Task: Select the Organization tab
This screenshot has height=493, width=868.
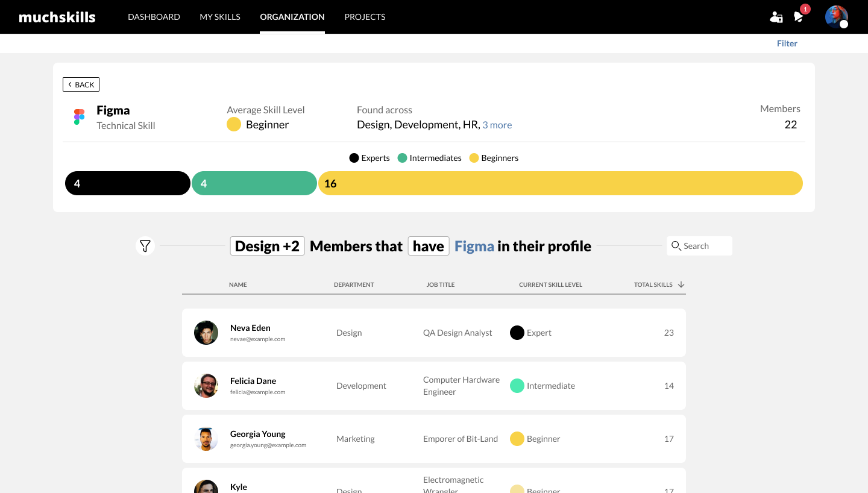Action: [x=292, y=17]
